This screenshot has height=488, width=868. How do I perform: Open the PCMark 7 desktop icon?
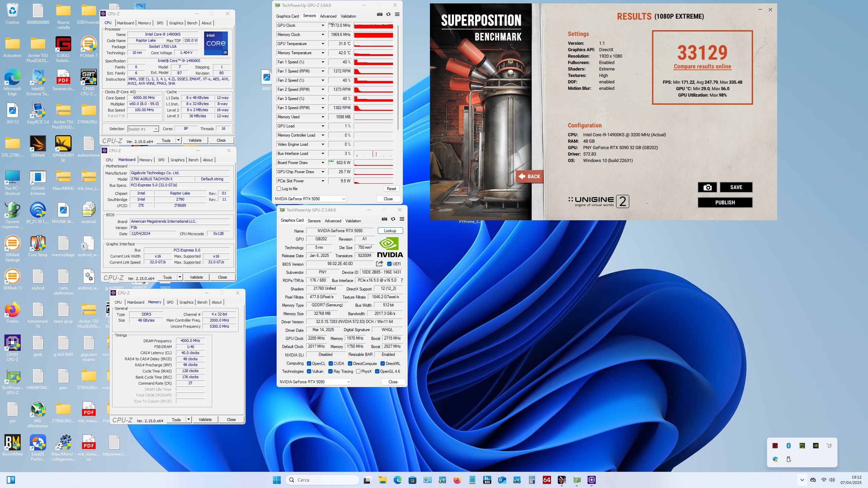89,47
